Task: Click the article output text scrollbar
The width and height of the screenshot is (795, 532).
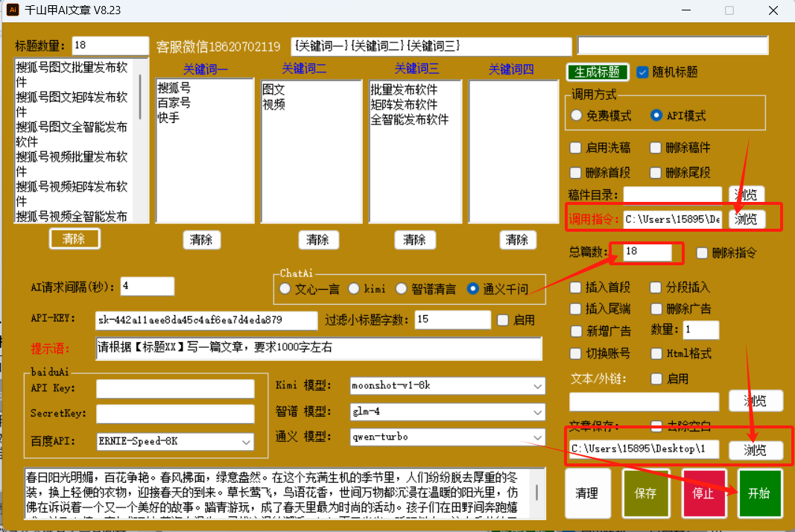Action: pyautogui.click(x=537, y=493)
